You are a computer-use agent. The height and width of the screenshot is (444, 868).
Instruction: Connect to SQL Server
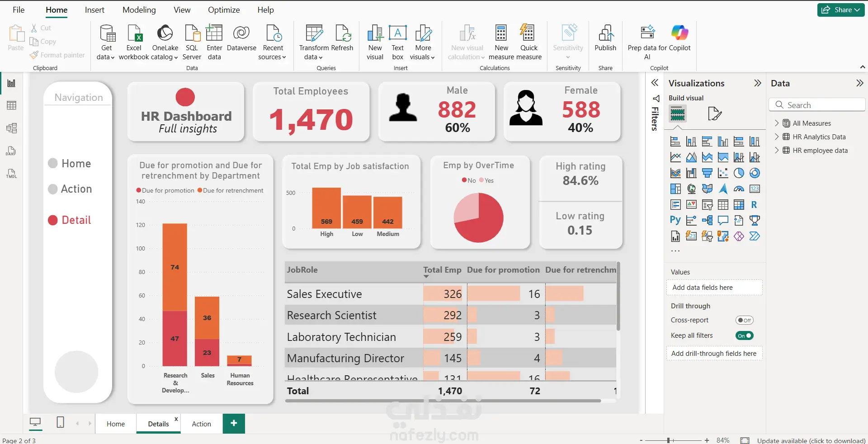[192, 42]
